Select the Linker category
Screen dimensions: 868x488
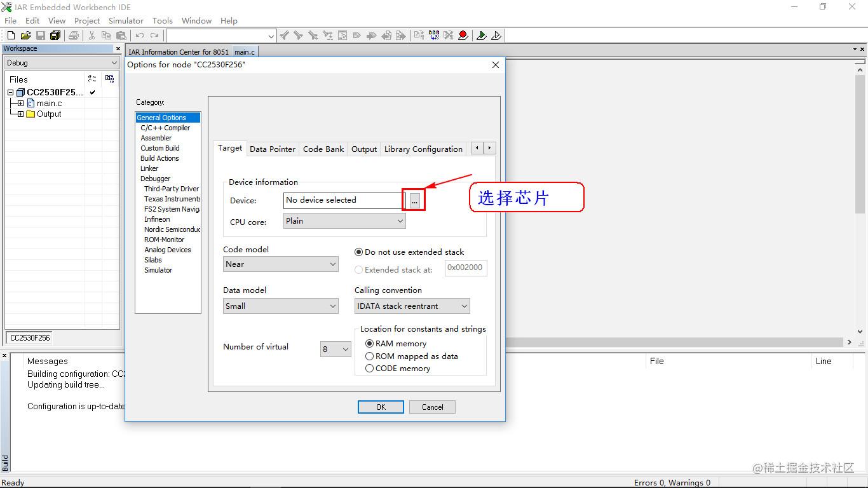click(149, 168)
